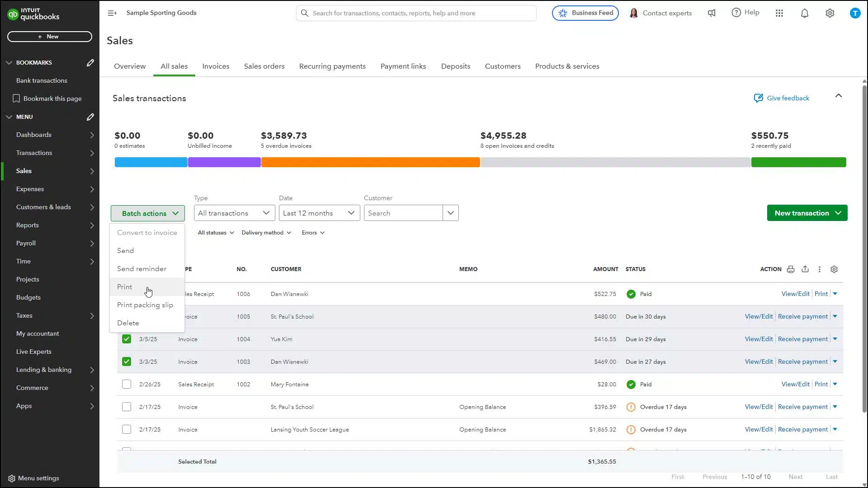Check the Mary Fontaine sales receipt checkbox
This screenshot has height=488, width=868.
click(127, 385)
